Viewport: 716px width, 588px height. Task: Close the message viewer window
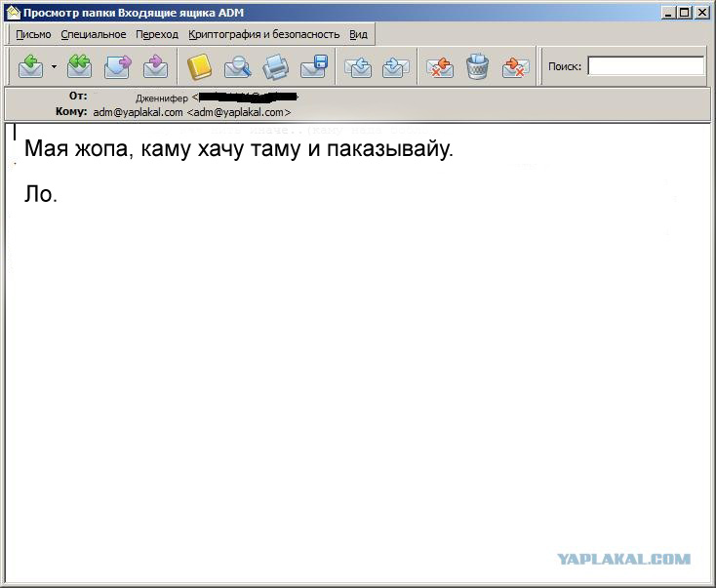pyautogui.click(x=701, y=13)
